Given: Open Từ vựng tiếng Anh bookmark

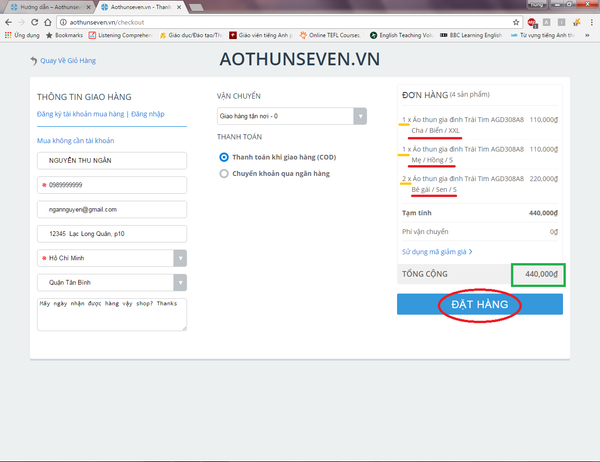Looking at the screenshot, I should coord(542,35).
